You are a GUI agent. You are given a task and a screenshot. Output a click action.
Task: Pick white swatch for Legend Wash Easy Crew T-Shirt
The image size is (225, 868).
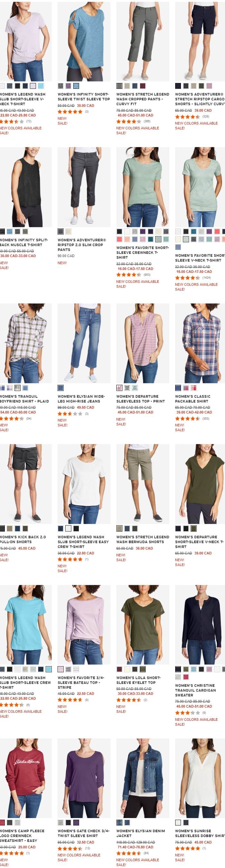click(x=68, y=528)
